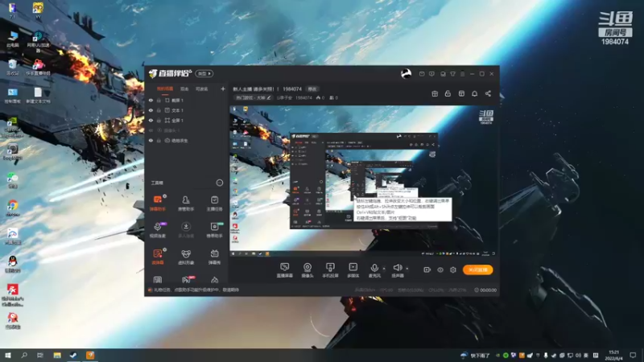This screenshot has width=644, height=362.
Task: Click the stream preview canvas
Action: click(x=363, y=181)
